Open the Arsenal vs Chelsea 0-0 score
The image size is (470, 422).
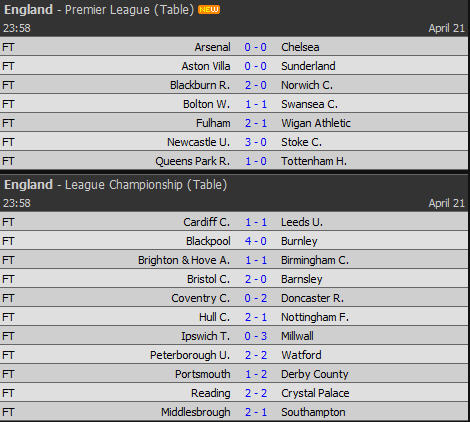click(x=256, y=47)
